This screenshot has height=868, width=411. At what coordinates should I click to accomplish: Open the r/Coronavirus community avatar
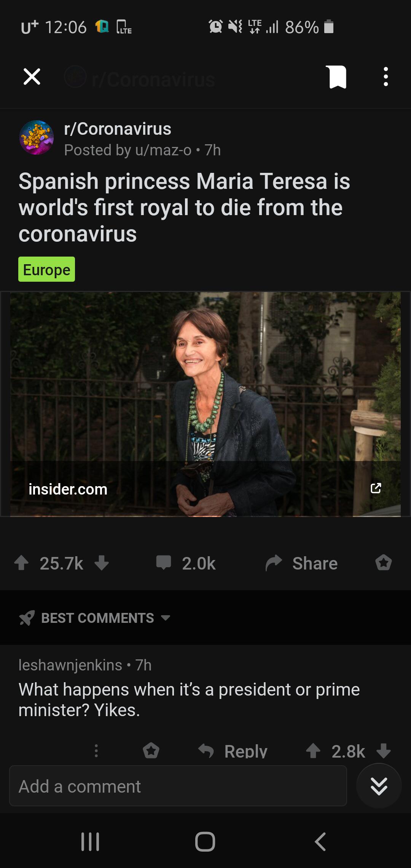tap(37, 137)
